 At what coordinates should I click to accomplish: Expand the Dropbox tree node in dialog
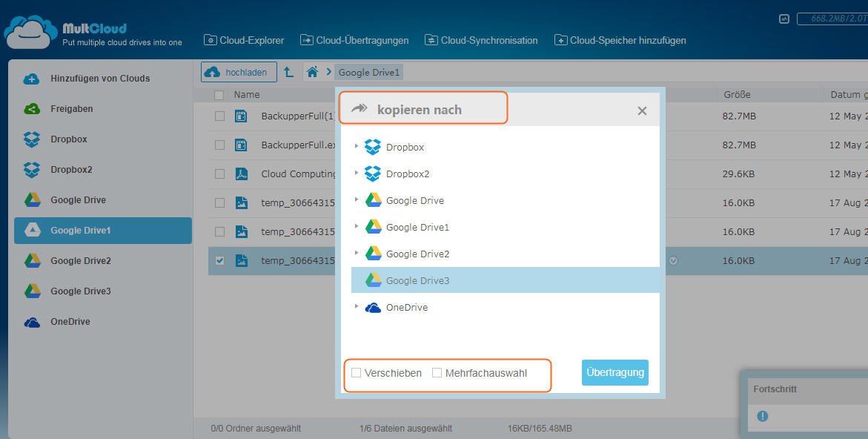click(357, 147)
